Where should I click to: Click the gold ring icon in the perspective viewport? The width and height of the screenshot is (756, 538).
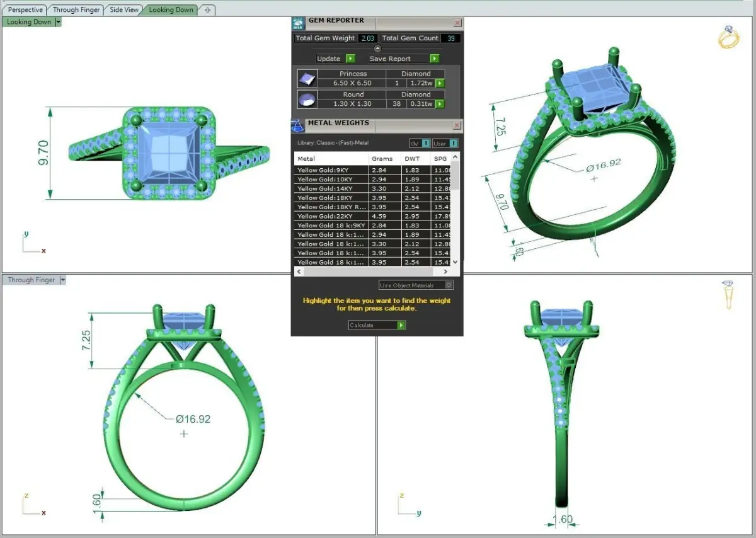coord(729,37)
